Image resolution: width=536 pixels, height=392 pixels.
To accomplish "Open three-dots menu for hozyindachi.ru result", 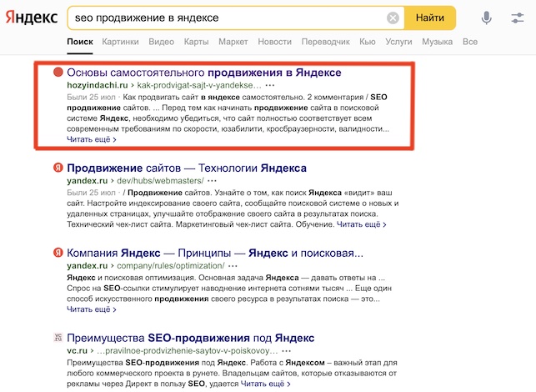I will point(270,85).
